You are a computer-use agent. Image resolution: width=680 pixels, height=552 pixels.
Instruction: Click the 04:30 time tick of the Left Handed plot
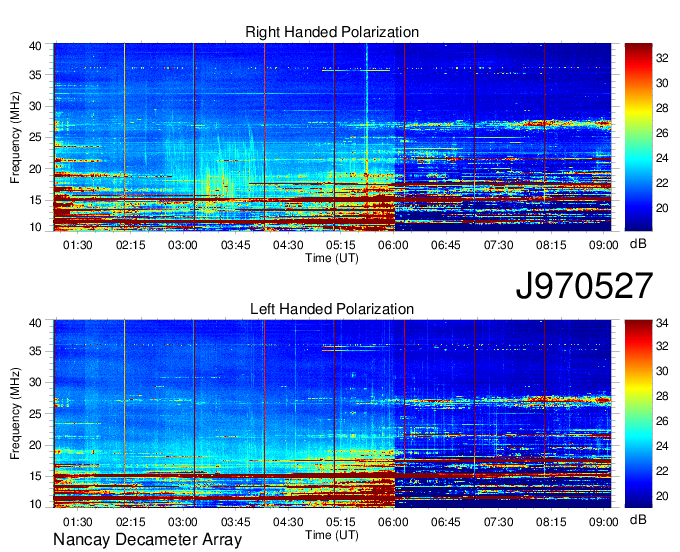288,522
